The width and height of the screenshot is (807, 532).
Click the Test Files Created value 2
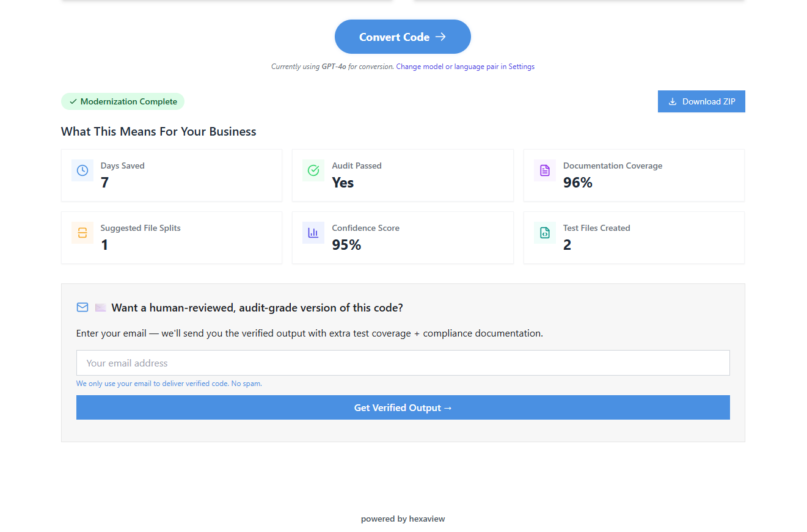(x=567, y=245)
